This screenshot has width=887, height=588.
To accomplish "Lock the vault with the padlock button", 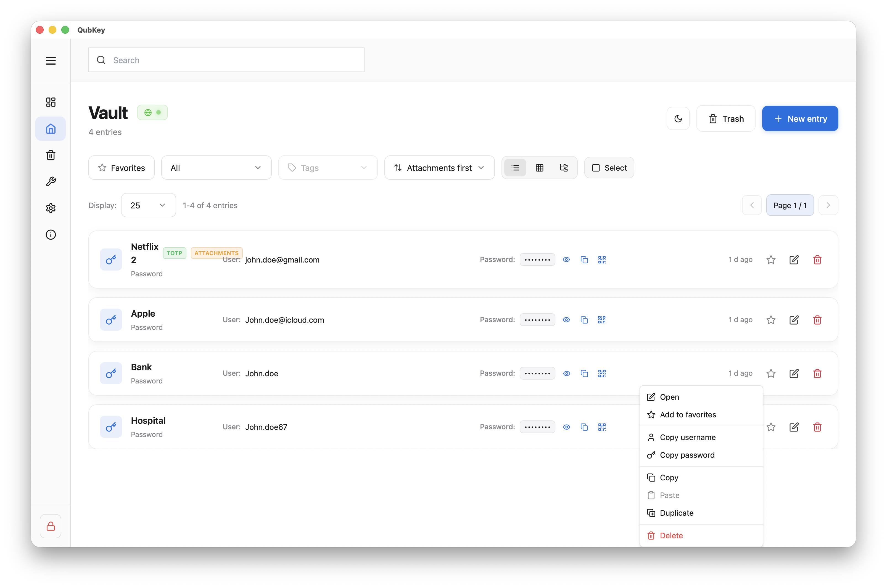I will pyautogui.click(x=51, y=526).
